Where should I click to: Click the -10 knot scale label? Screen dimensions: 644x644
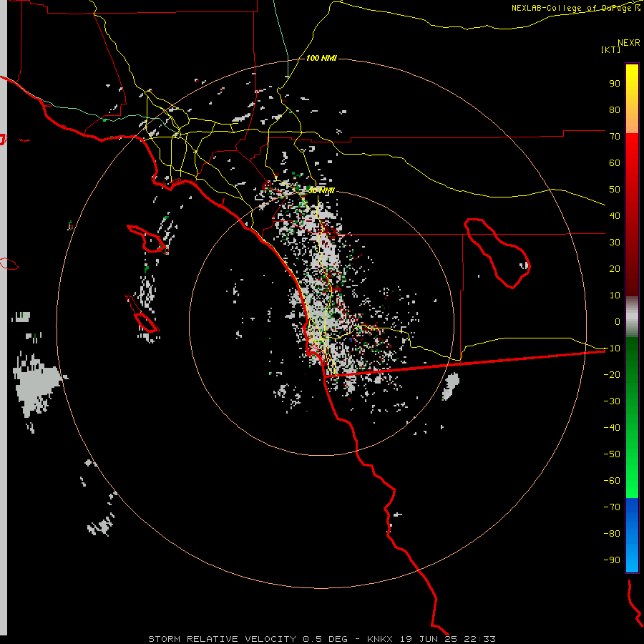point(612,348)
